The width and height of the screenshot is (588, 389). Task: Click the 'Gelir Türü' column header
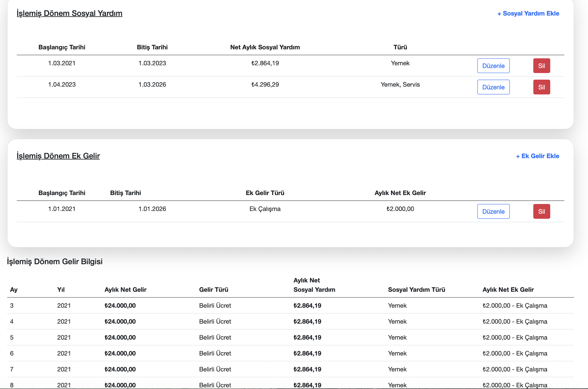coord(213,290)
